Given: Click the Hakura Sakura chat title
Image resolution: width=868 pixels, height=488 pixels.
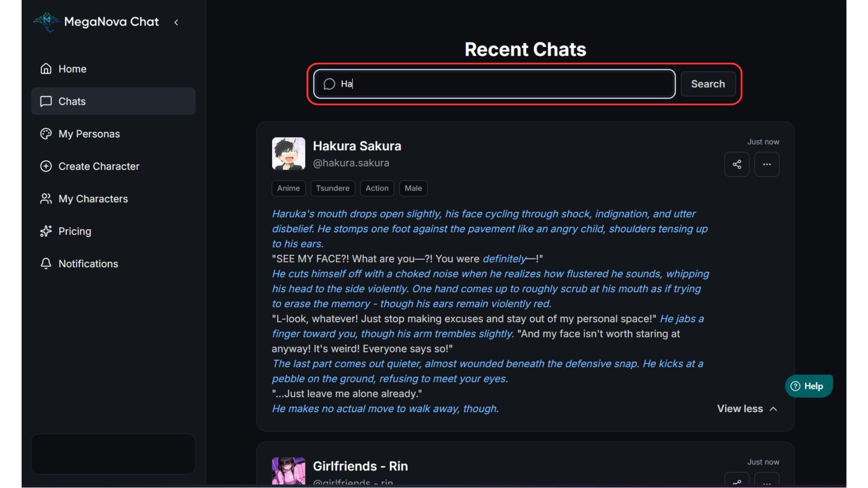Looking at the screenshot, I should tap(357, 146).
